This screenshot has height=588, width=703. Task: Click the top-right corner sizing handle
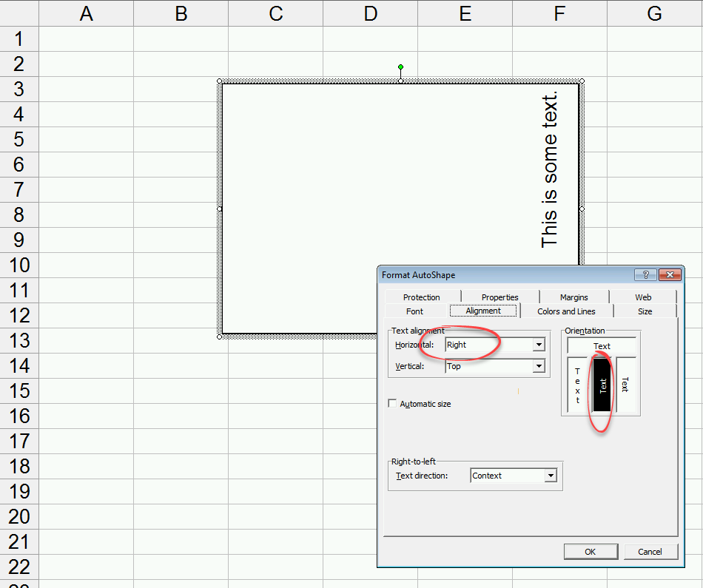[x=582, y=81]
